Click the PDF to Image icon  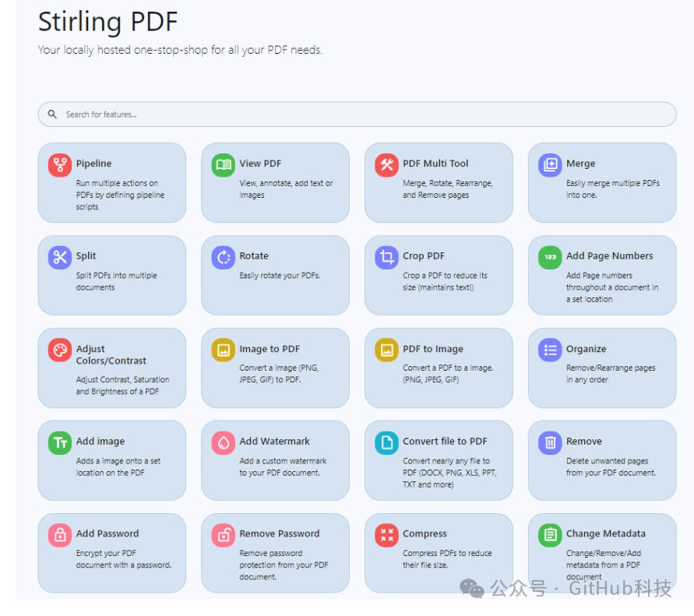(x=386, y=350)
